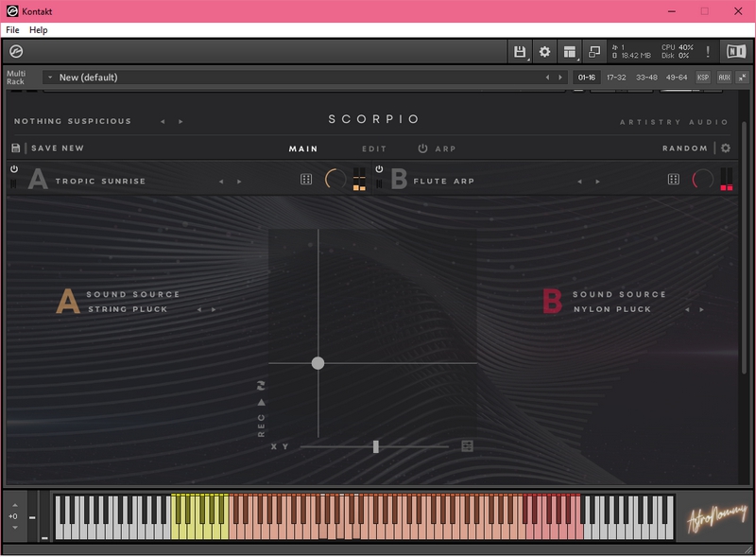Open XY mixer settings icon
The width and height of the screenshot is (756, 557).
click(x=467, y=446)
